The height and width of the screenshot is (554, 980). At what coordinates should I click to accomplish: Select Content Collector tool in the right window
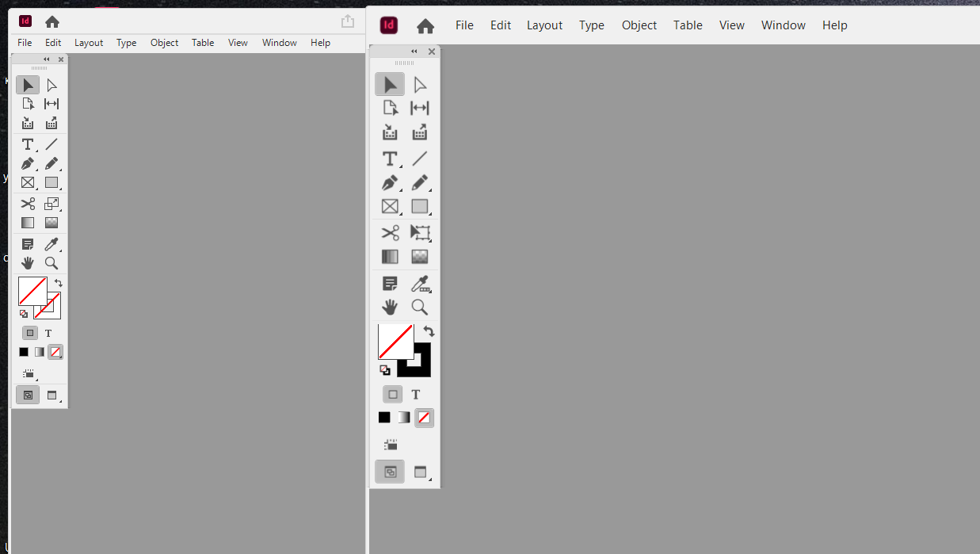tap(390, 132)
